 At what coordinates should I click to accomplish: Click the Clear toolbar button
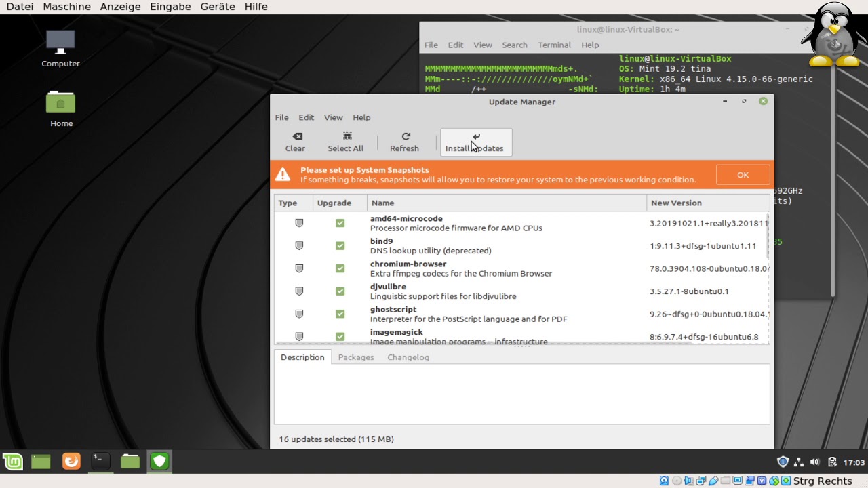tap(295, 142)
